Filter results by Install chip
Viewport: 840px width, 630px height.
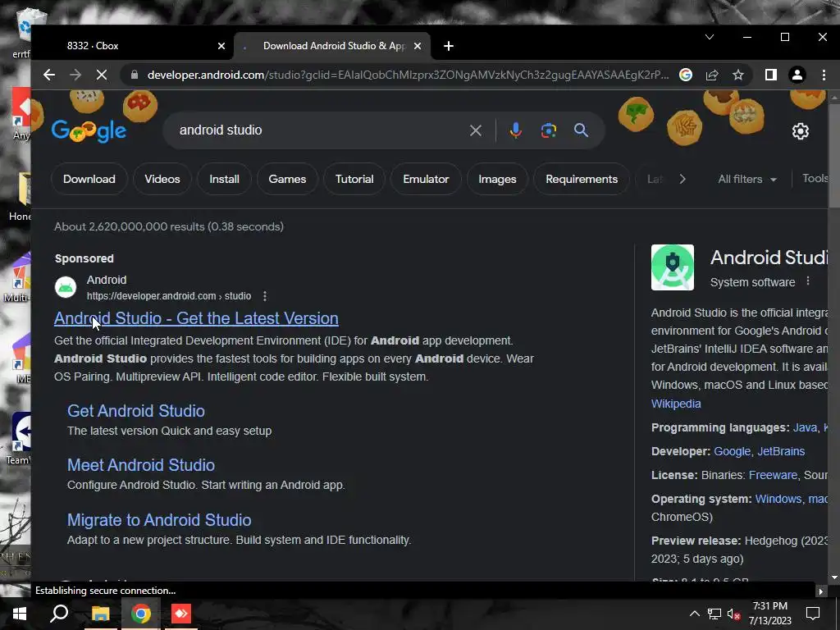(225, 179)
